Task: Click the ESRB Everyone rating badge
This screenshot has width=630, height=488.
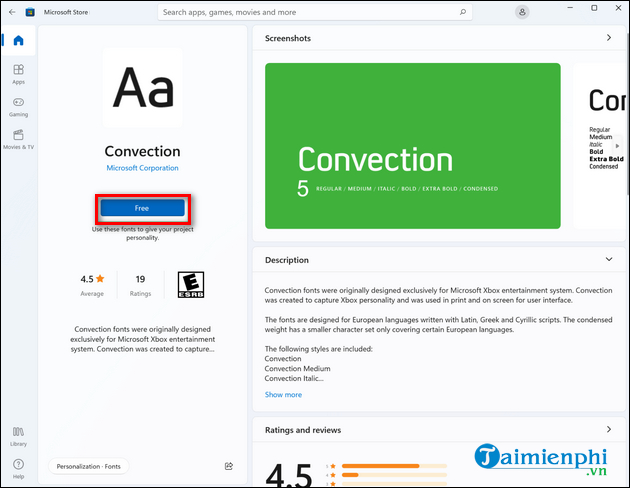Action: point(191,284)
